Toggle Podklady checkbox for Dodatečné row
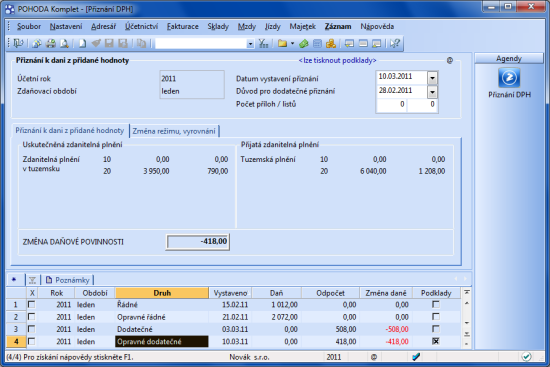 436,329
